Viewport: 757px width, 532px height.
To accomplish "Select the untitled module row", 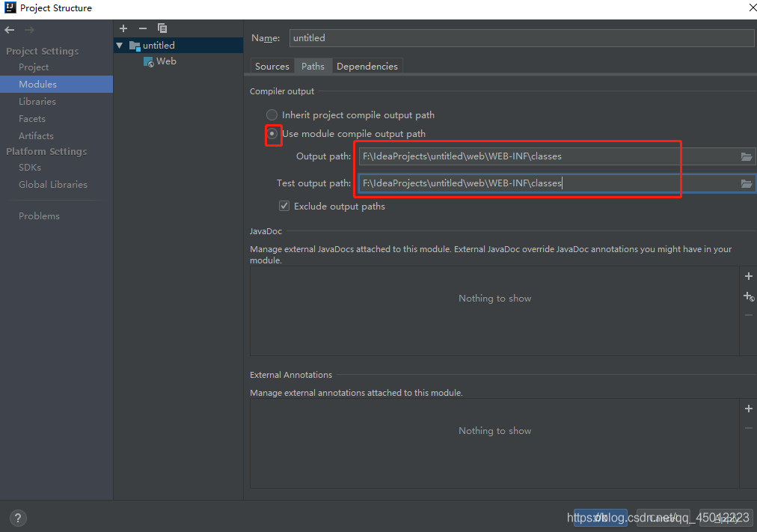I will pos(179,46).
